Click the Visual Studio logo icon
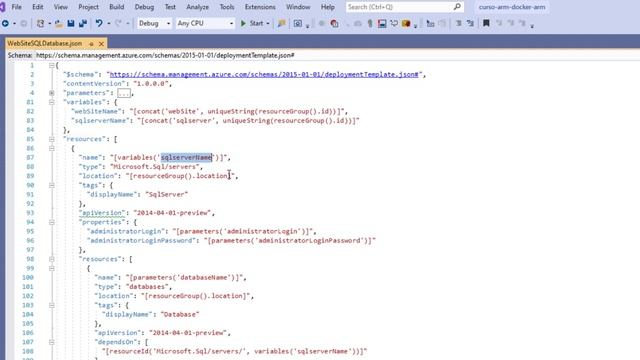 pos(2,7)
